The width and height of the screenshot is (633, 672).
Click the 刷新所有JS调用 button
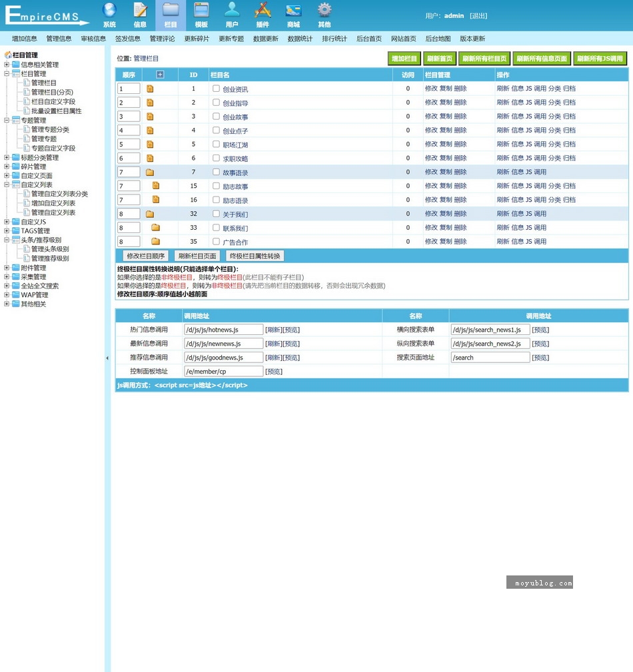pos(600,59)
